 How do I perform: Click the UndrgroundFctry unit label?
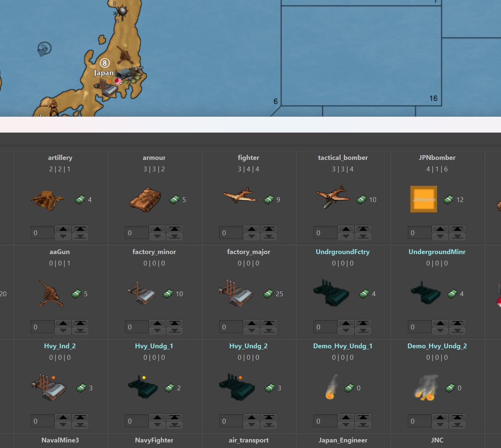(x=342, y=252)
